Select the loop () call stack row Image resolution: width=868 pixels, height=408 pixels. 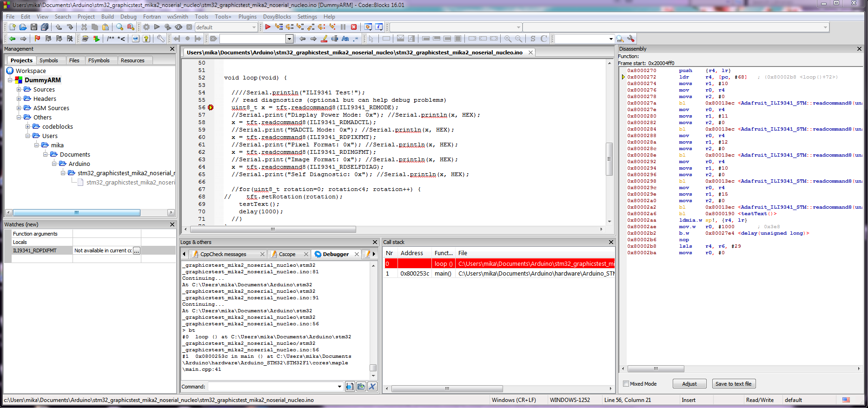pyautogui.click(x=499, y=263)
